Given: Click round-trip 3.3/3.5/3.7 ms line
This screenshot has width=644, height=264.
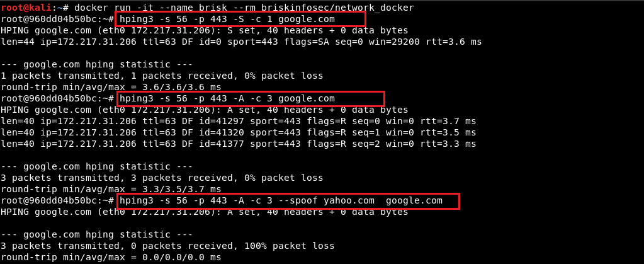Looking at the screenshot, I should click(x=111, y=189).
